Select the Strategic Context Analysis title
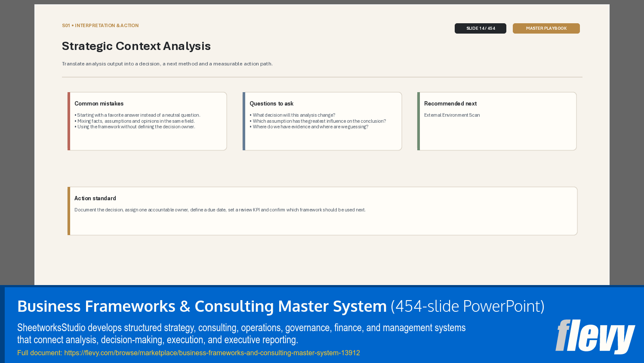This screenshot has height=363, width=644. [136, 46]
